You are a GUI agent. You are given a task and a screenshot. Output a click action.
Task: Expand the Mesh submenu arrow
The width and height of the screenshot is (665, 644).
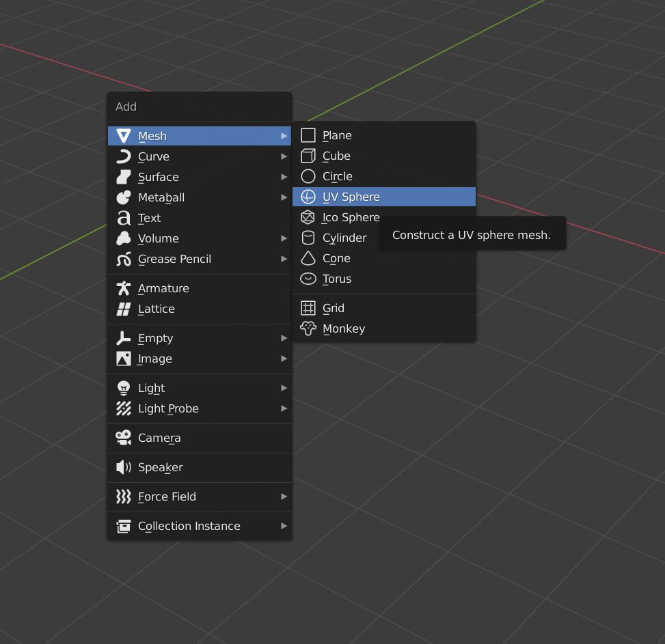point(284,136)
